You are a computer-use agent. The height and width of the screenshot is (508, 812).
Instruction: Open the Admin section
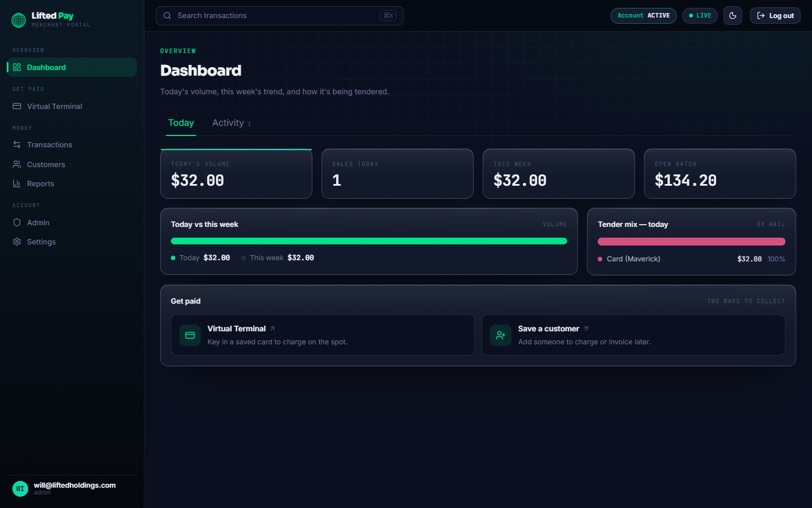click(72, 222)
